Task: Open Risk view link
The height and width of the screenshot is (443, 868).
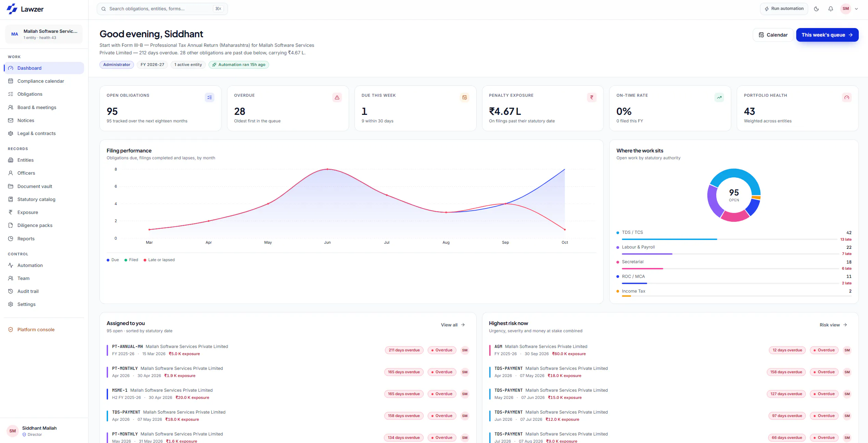Action: tap(833, 325)
